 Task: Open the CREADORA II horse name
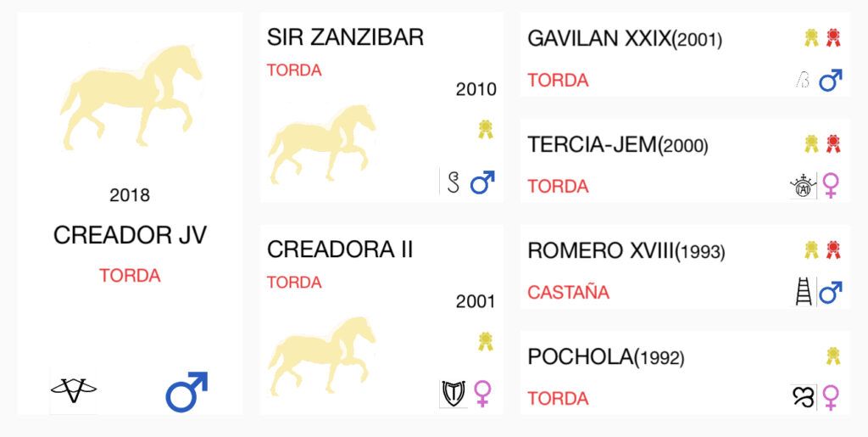(340, 249)
